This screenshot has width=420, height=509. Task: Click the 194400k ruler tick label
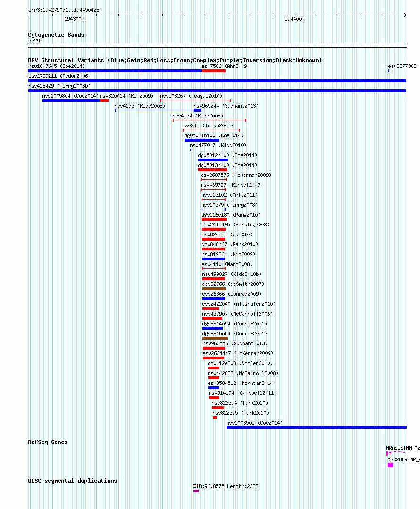[x=294, y=19]
